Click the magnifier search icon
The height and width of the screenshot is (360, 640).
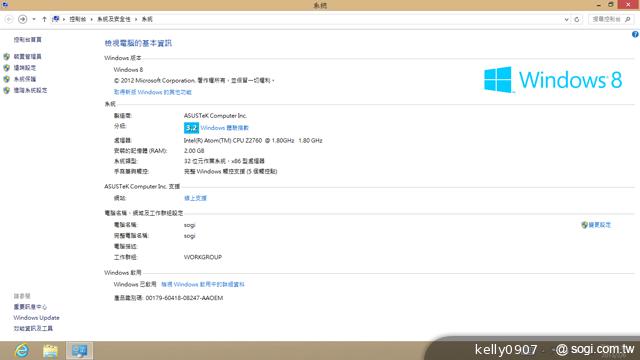628,19
